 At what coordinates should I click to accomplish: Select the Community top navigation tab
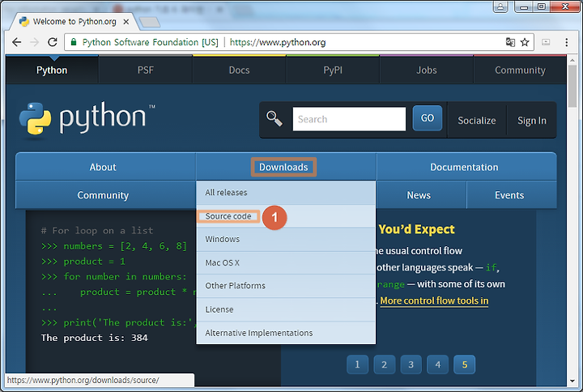pos(520,70)
